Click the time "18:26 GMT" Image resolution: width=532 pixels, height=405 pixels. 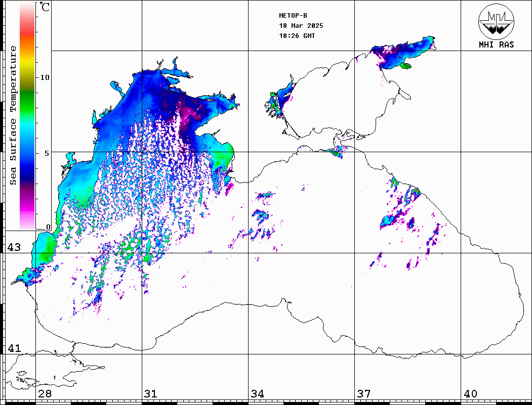297,36
